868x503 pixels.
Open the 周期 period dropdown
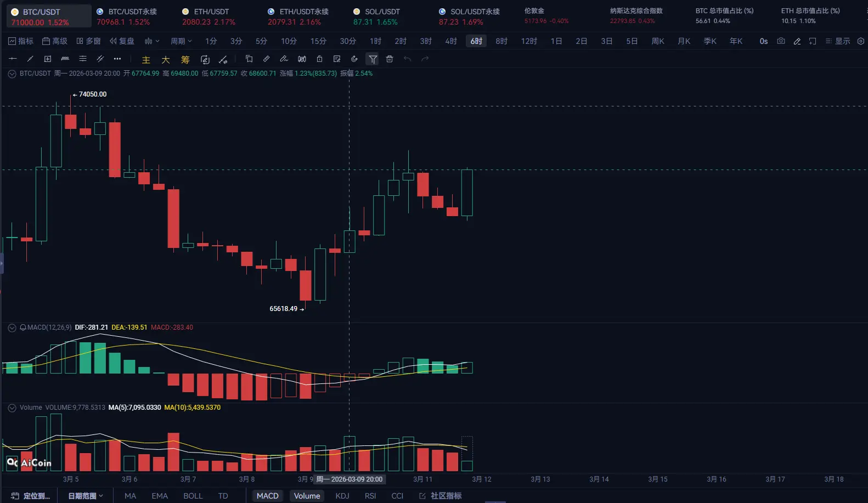(181, 41)
